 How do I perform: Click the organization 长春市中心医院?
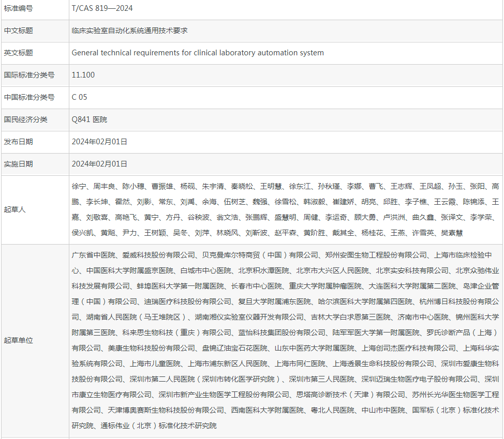(x=256, y=286)
